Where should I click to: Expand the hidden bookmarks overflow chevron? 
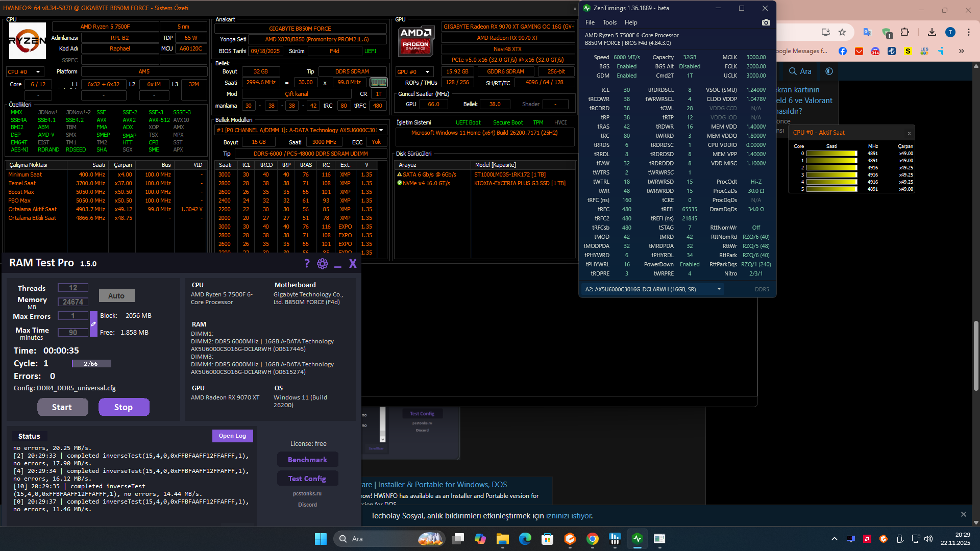tap(962, 51)
